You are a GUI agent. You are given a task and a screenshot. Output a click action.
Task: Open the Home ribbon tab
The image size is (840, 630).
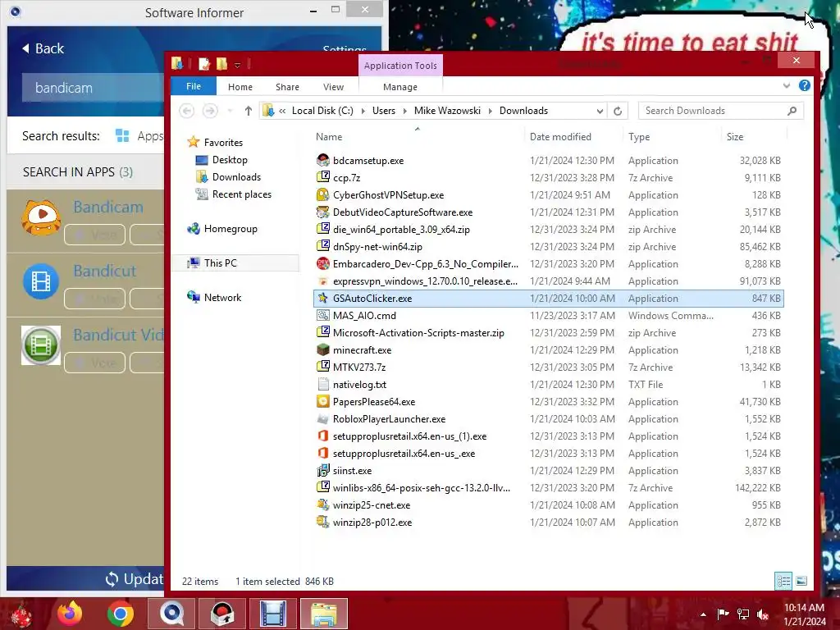[240, 87]
